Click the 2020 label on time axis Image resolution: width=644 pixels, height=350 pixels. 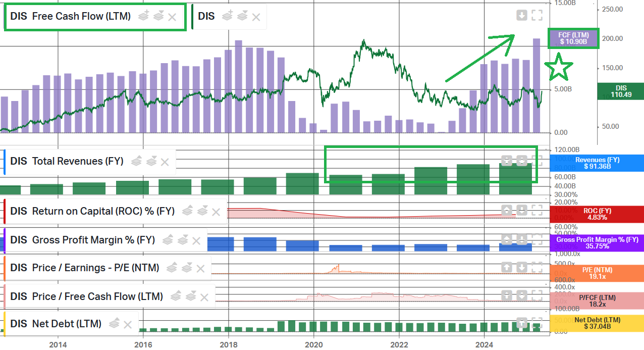(x=313, y=345)
